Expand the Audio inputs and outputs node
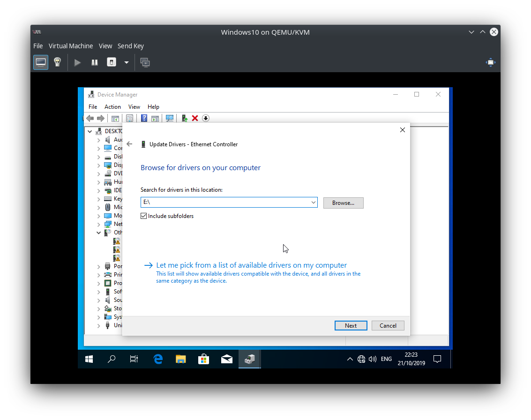 pyautogui.click(x=98, y=140)
